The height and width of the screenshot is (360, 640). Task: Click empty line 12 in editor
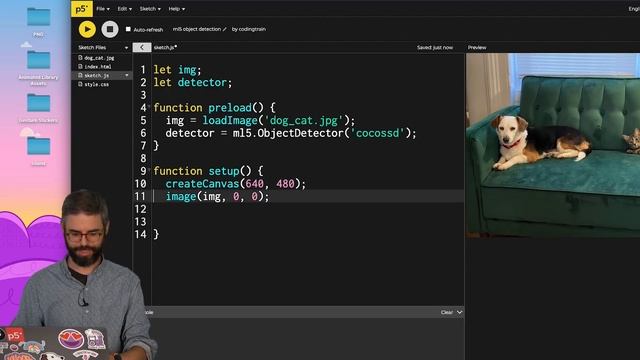click(x=308, y=209)
